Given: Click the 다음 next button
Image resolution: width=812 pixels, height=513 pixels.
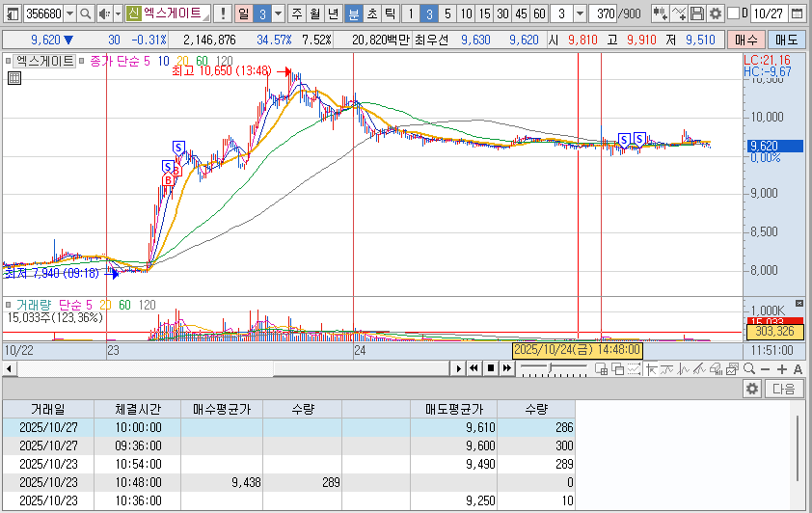Looking at the screenshot, I should 783,388.
